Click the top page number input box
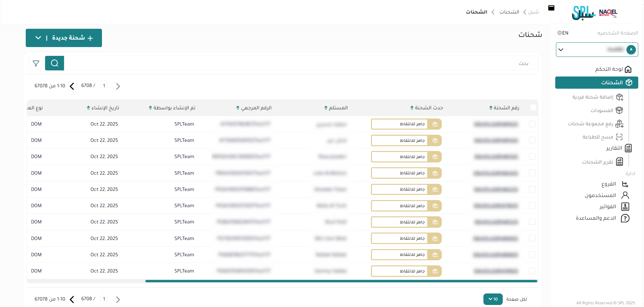The height and width of the screenshot is (307, 644). click(x=104, y=86)
